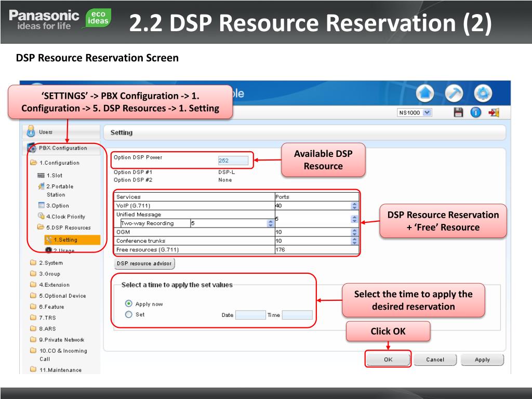The height and width of the screenshot is (399, 532).
Task: Expand the 7.TRS folder
Action: [x=43, y=317]
